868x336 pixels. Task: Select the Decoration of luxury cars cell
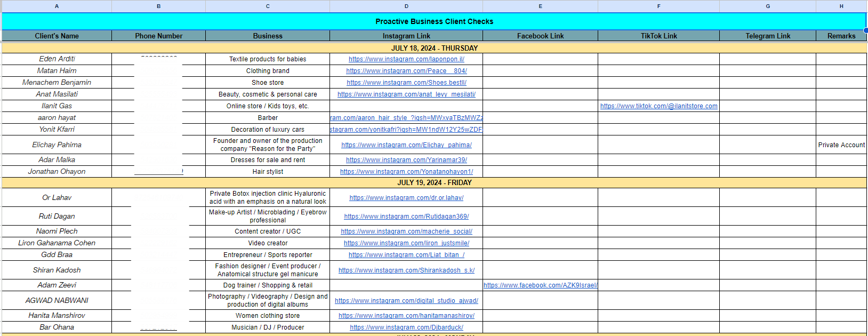click(268, 130)
